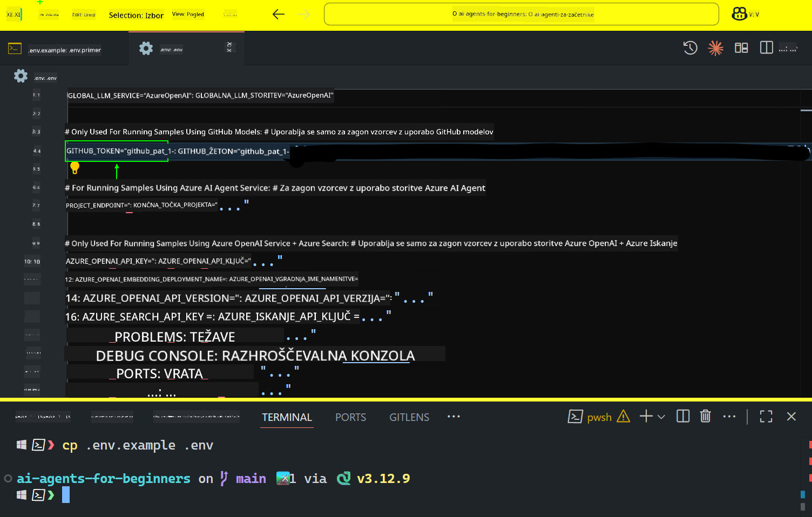Click the ai-agents-for-beginners search box
Screen dimensions: 812x517
521,14
